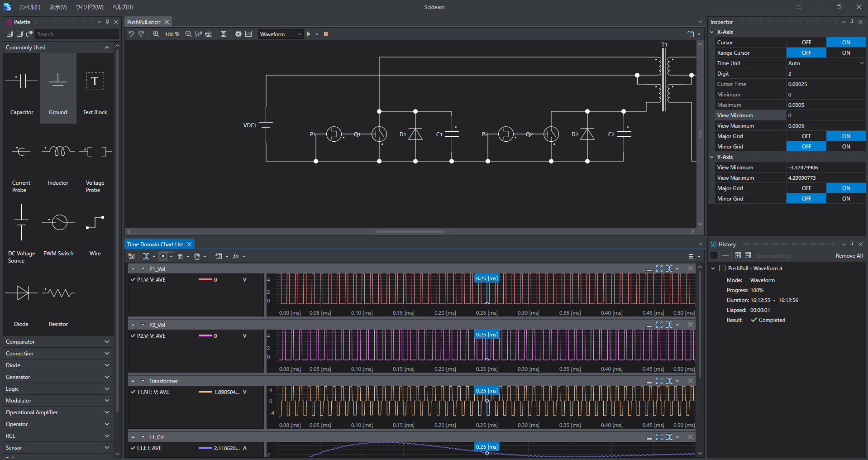The height and width of the screenshot is (460, 868).
Task: Open the ファイル(F) menu
Action: [x=29, y=7]
